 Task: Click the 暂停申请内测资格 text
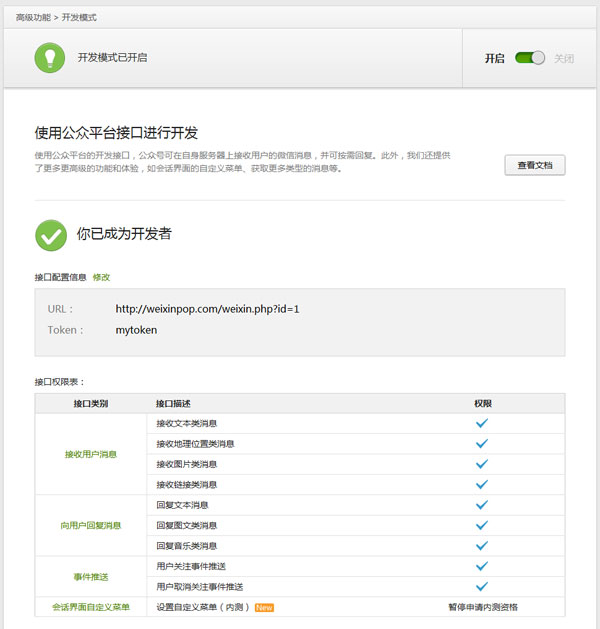tap(482, 607)
